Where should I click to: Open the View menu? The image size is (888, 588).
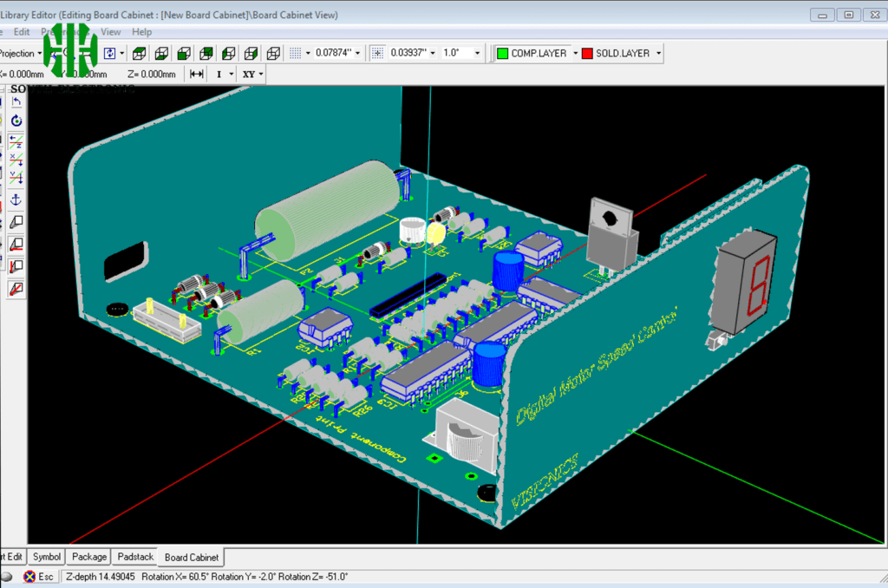[110, 31]
